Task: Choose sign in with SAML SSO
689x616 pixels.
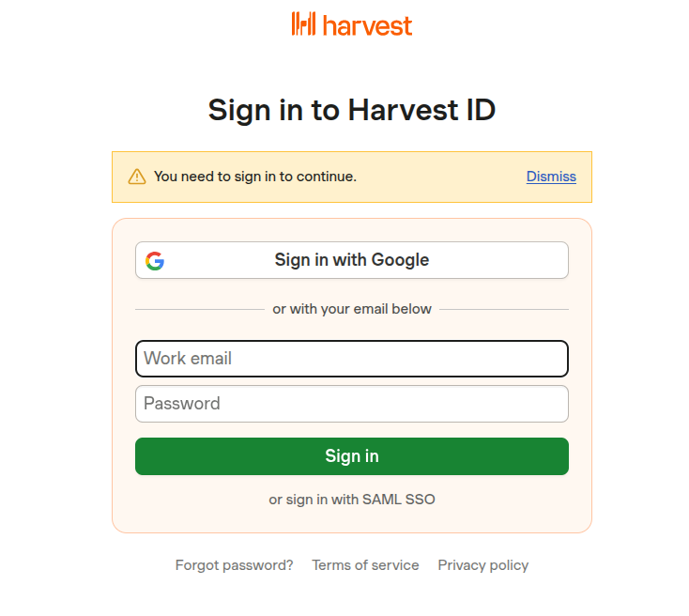Action: (x=352, y=500)
